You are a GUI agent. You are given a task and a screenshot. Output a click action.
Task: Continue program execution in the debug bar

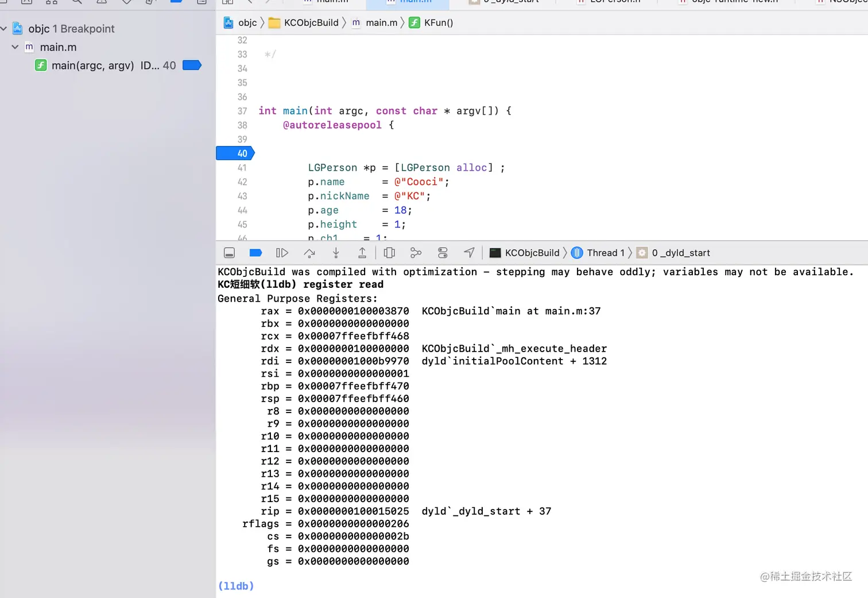[x=282, y=253]
